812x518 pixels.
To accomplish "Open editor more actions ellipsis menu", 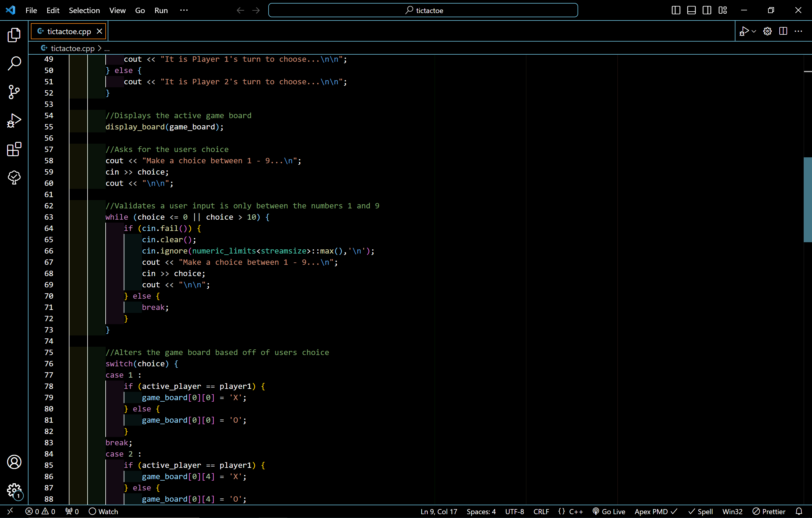I will pos(799,31).
